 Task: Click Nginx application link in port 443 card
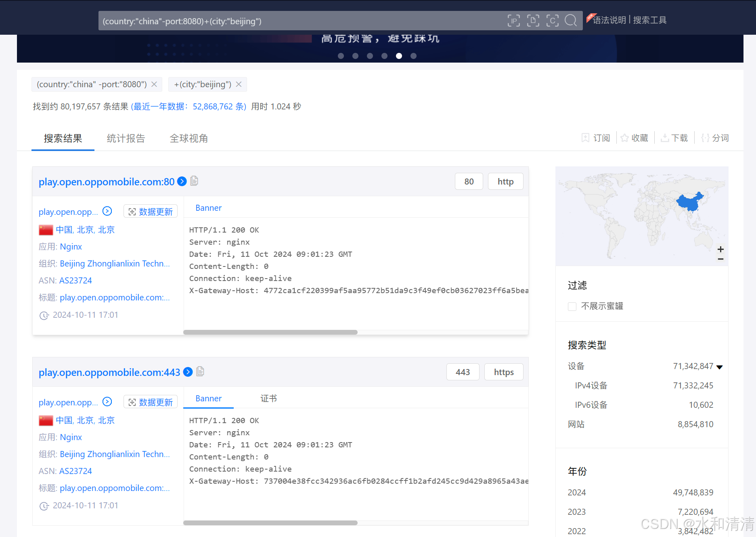(71, 437)
